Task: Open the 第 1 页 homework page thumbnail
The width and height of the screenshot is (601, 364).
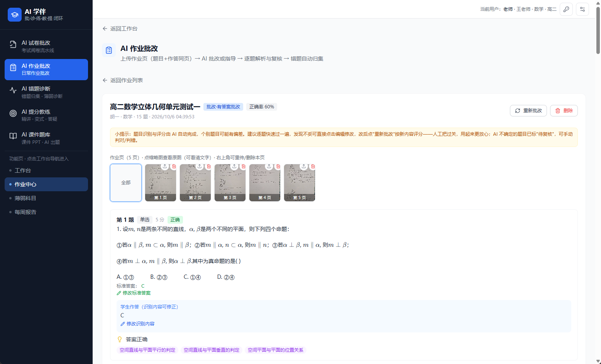Action: [x=161, y=183]
